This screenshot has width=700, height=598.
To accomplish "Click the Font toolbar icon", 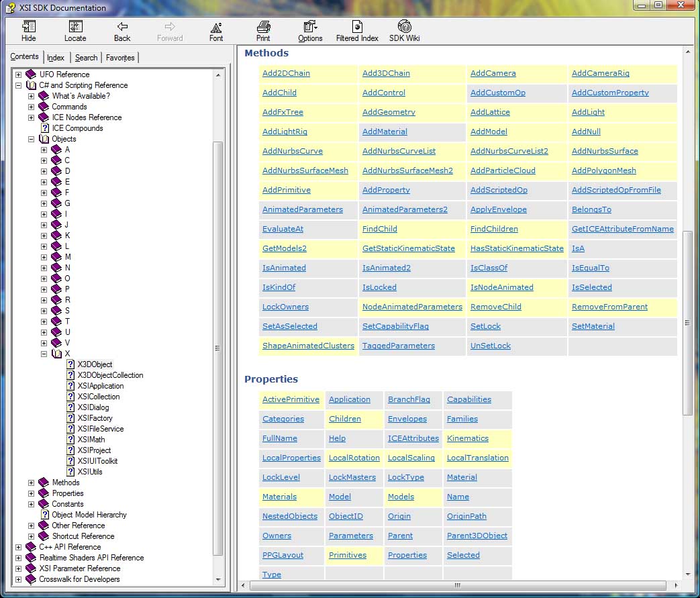I will click(216, 28).
